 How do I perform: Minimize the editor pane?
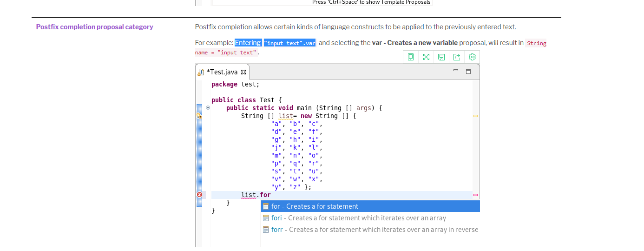click(456, 71)
